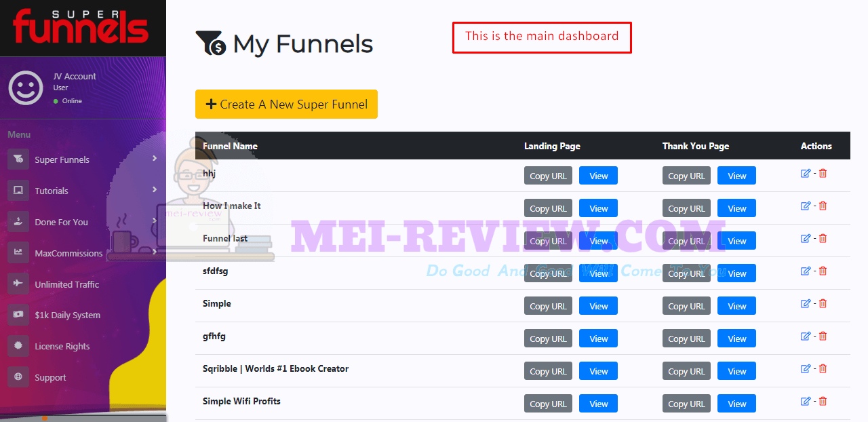Screen dimensions: 868x422
Task: Click the Super Funnels logo
Action: 81,27
